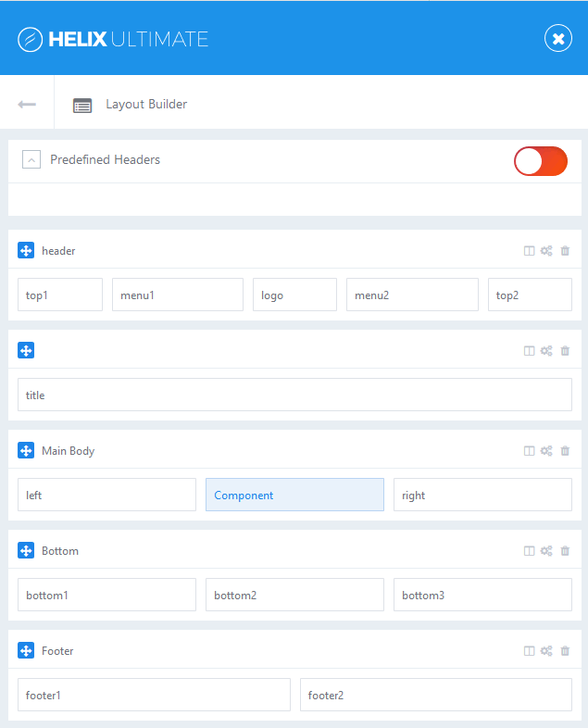Select the logo column block
Image resolution: width=588 pixels, height=728 pixels.
tap(294, 295)
